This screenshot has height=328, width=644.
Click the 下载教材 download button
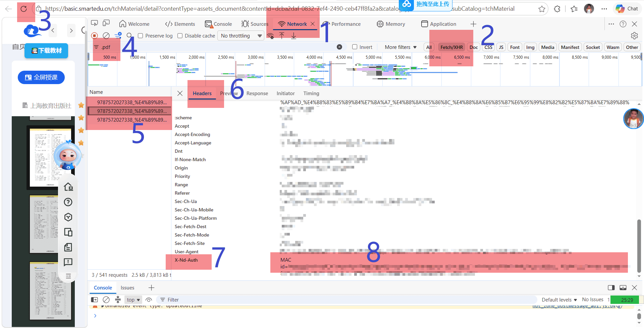(46, 51)
